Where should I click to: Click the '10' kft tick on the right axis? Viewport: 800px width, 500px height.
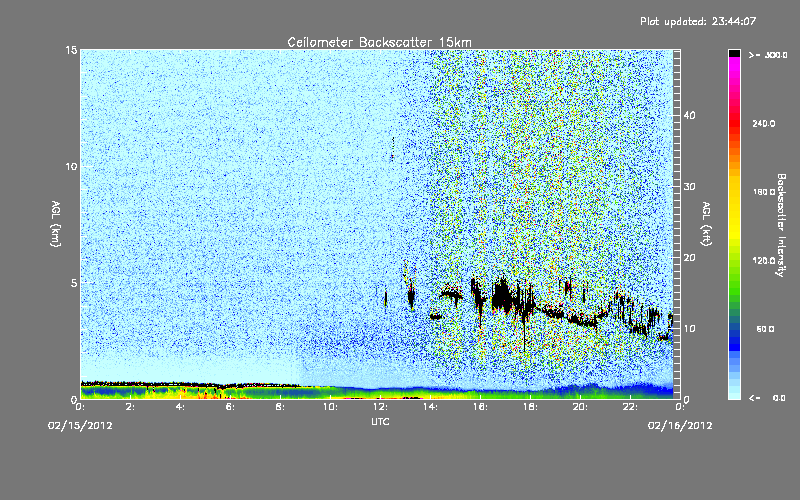pyautogui.click(x=689, y=329)
